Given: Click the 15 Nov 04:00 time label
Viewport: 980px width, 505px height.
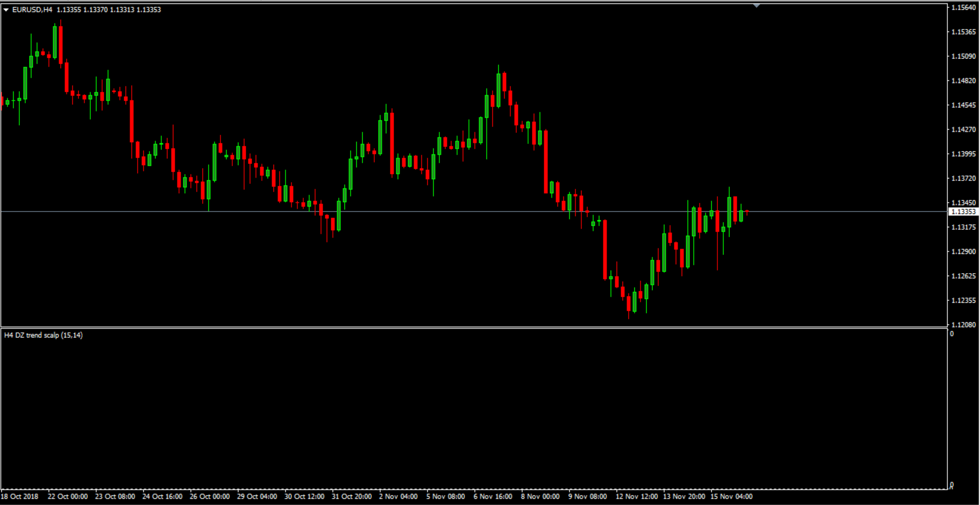Looking at the screenshot, I should (731, 496).
